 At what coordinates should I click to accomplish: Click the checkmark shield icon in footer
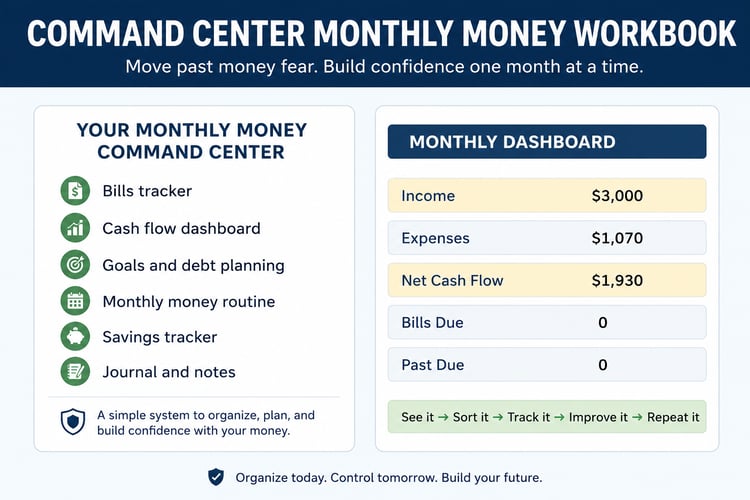[x=216, y=477]
